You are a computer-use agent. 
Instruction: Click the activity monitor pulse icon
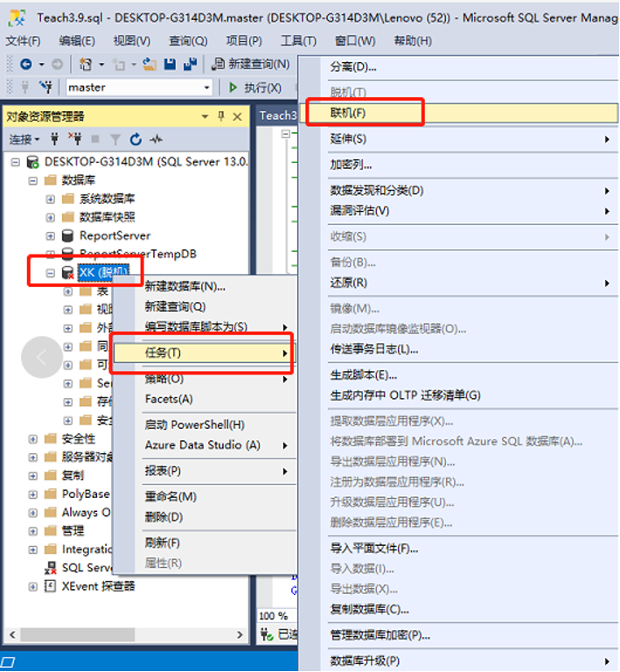tap(157, 139)
